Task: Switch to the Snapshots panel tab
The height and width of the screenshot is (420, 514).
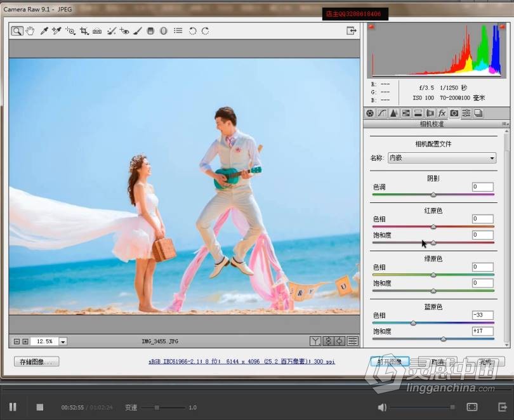Action: (x=478, y=114)
